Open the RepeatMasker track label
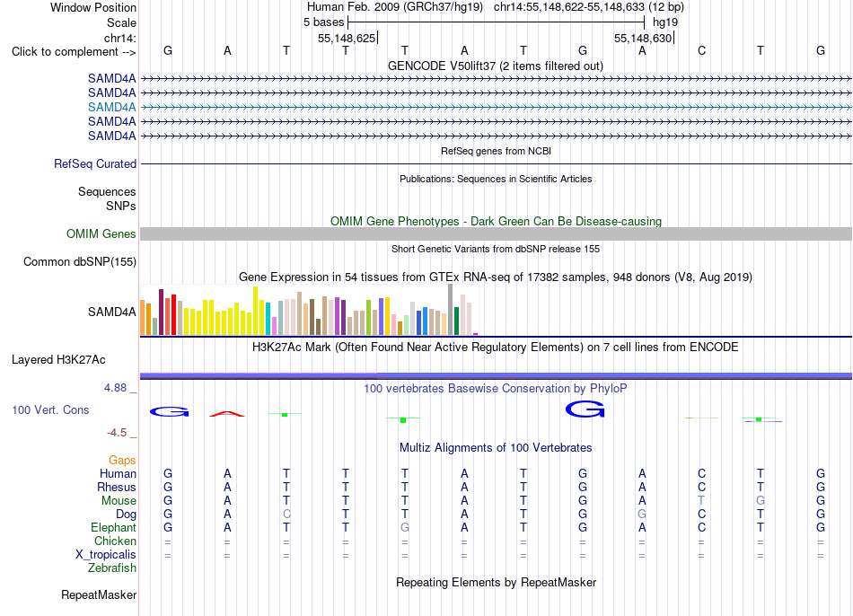This screenshot has width=853, height=616. 99,594
